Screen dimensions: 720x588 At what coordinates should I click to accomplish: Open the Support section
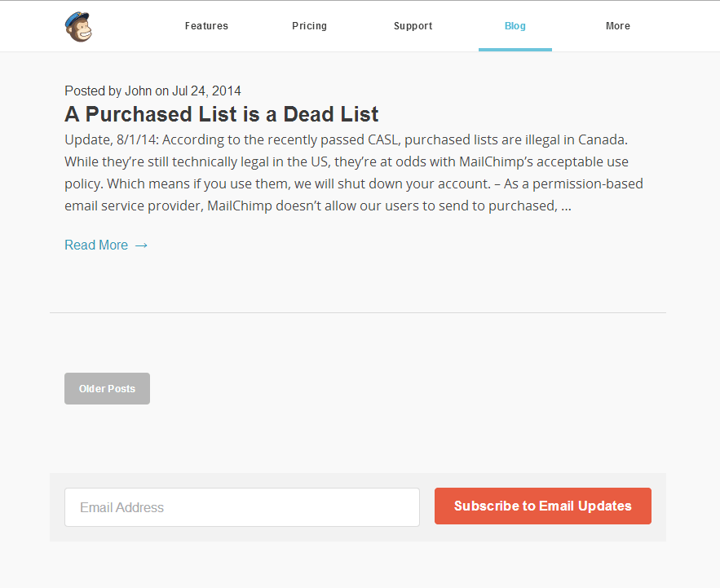click(x=413, y=26)
